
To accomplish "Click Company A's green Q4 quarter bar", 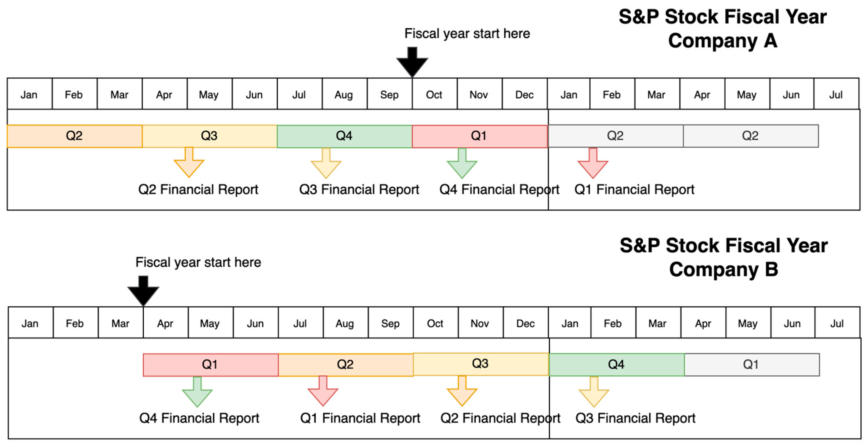I will pyautogui.click(x=344, y=136).
